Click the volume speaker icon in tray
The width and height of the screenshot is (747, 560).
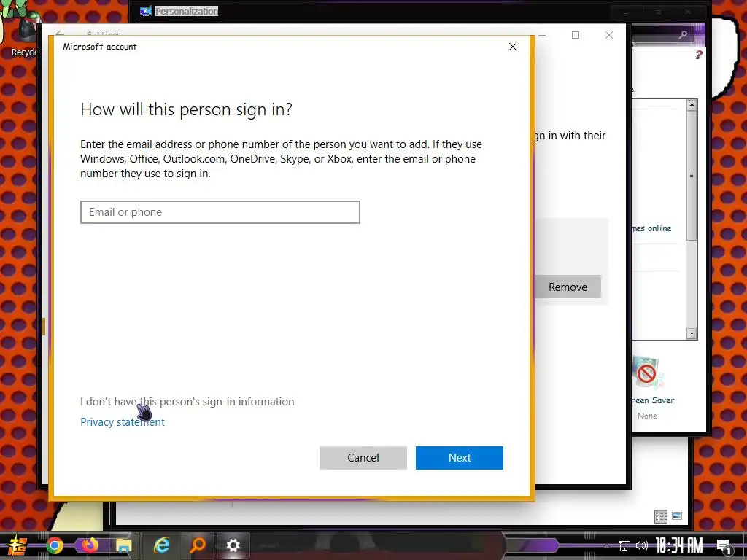tap(642, 545)
